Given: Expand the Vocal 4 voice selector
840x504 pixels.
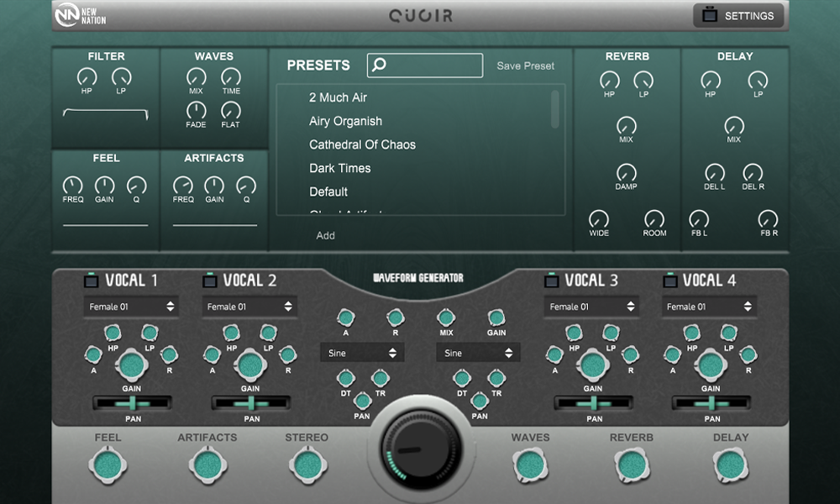Looking at the screenshot, I should coord(709,307).
